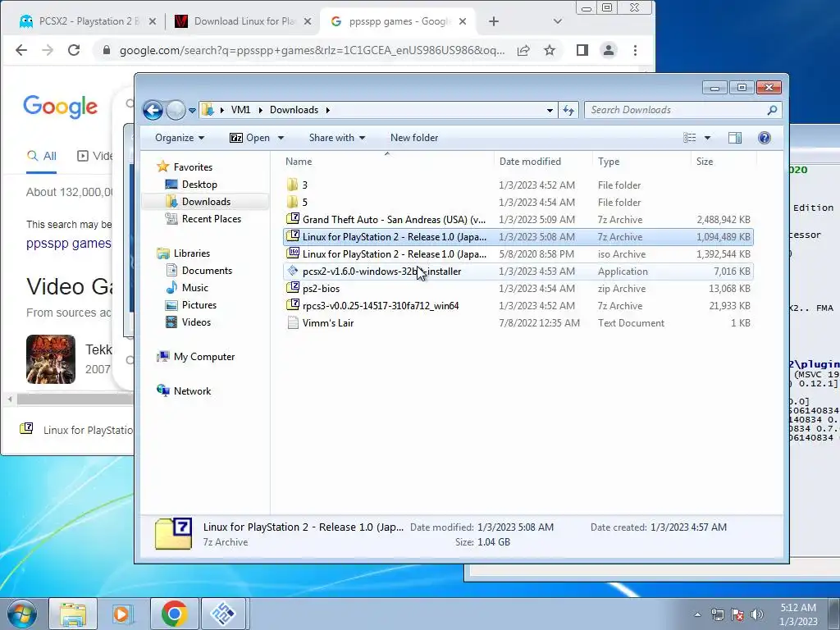Open Chrome from the taskbar
This screenshot has height=630, width=840.
point(174,614)
